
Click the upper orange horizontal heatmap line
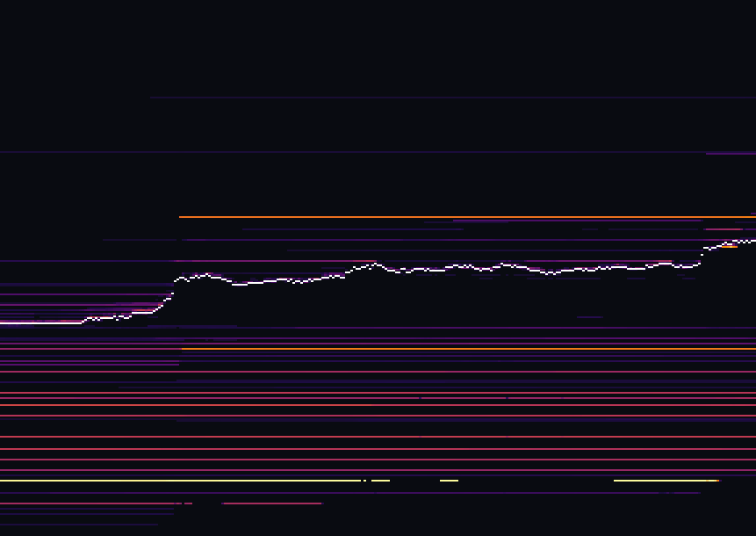coord(467,217)
